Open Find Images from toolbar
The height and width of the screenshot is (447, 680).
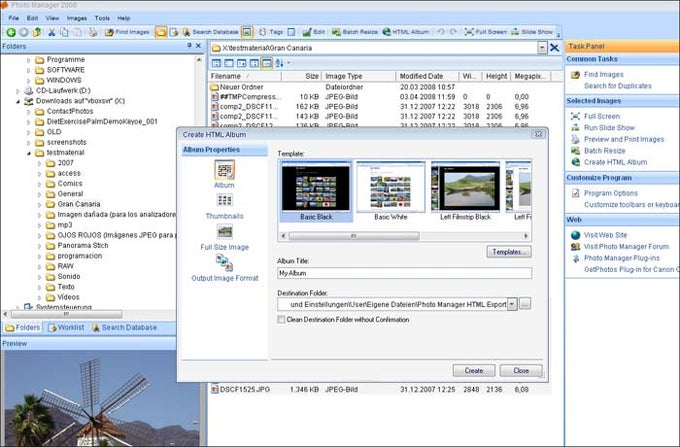tap(127, 32)
